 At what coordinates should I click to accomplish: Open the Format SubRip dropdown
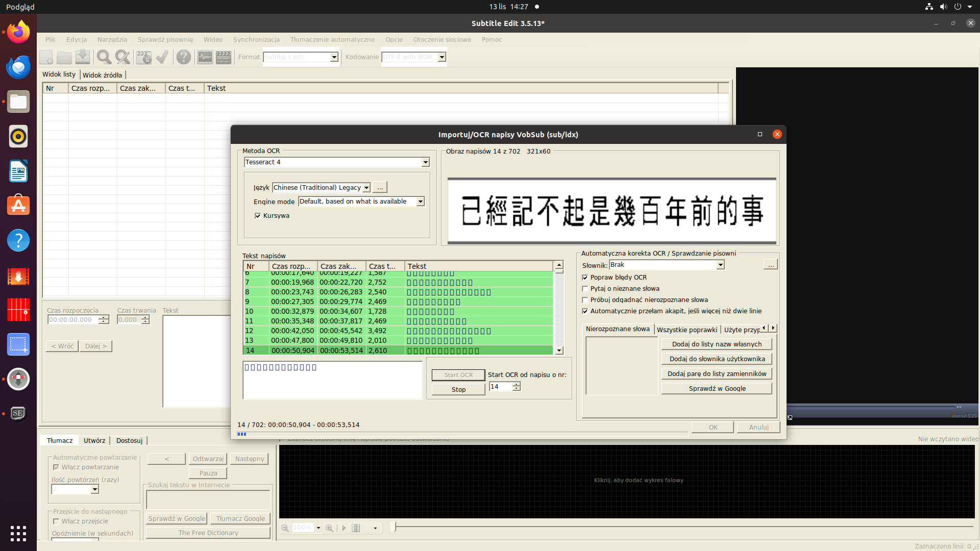pos(334,57)
